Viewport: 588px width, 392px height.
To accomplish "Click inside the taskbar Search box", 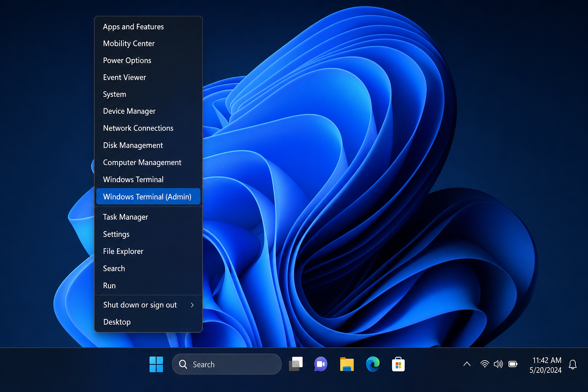I will tap(227, 364).
